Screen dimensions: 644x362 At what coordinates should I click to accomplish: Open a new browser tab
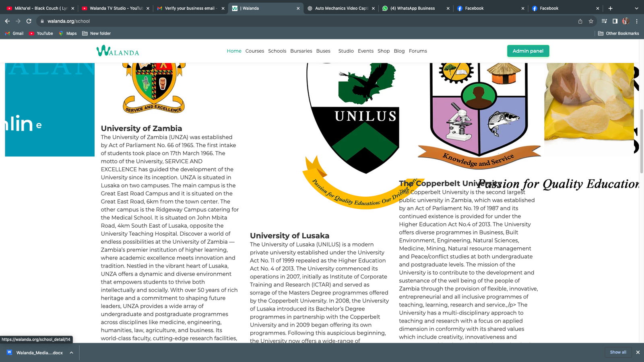[x=610, y=8]
